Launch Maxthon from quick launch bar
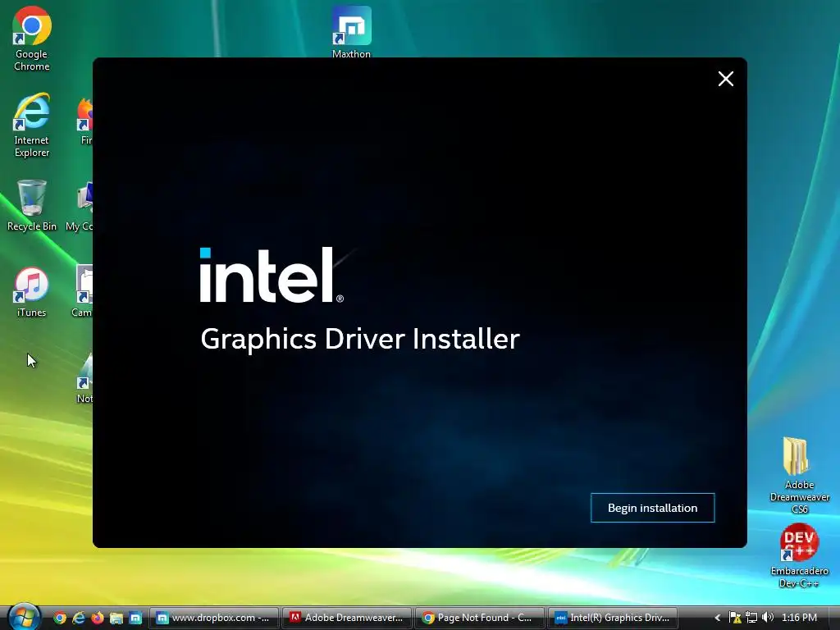The height and width of the screenshot is (630, 840). (135, 618)
